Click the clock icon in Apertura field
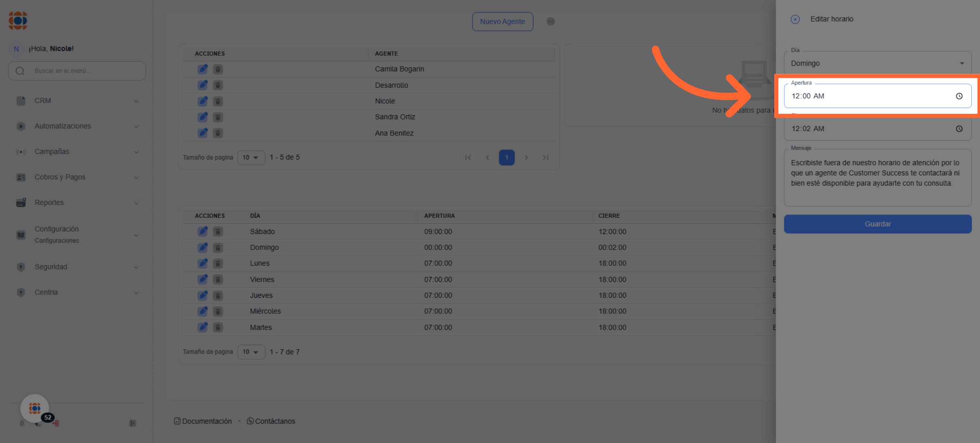This screenshot has height=443, width=980. pos(959,96)
